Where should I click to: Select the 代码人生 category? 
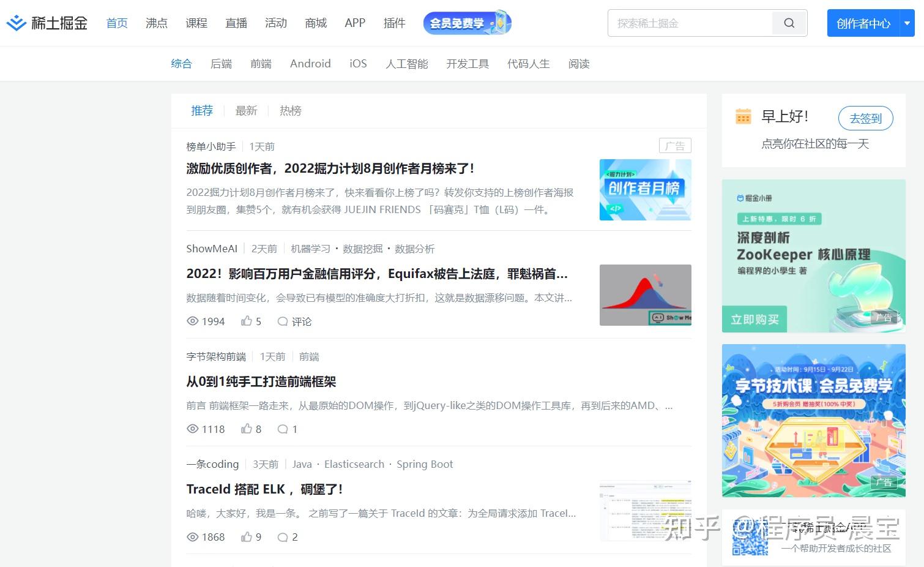[x=529, y=64]
